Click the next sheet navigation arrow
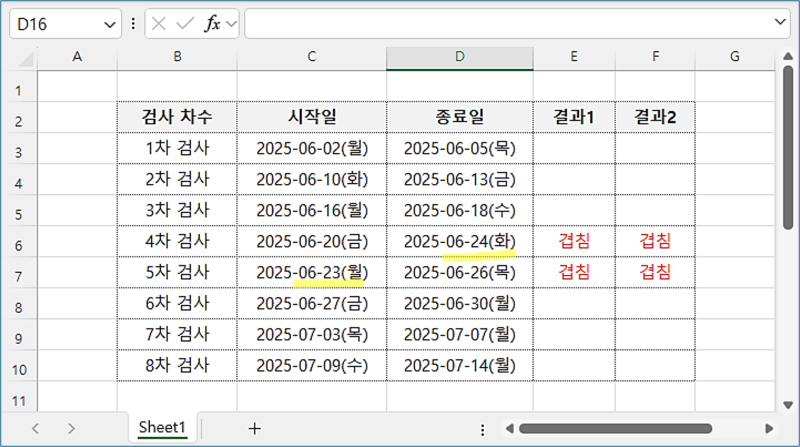Image resolution: width=800 pixels, height=447 pixels. pyautogui.click(x=71, y=428)
